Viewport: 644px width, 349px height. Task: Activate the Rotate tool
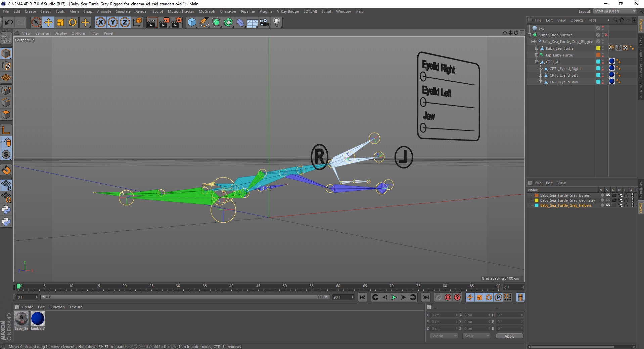click(x=73, y=23)
